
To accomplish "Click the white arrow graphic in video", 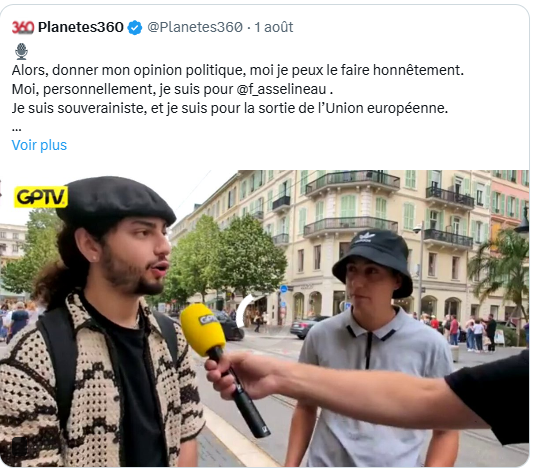I will pos(245,311).
